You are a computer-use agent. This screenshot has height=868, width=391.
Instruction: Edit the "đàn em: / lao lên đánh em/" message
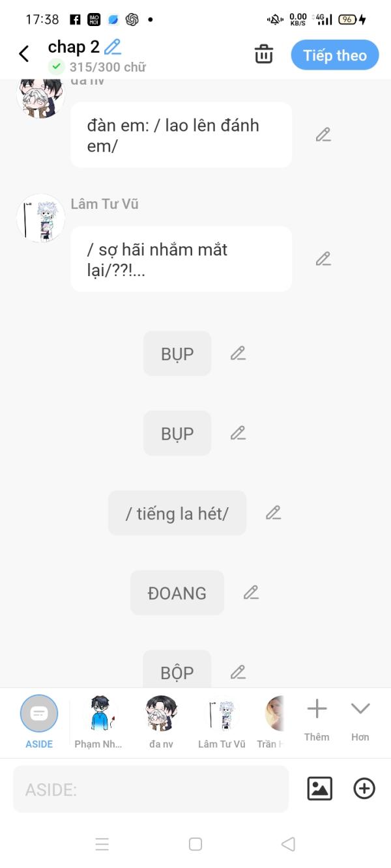(x=323, y=135)
